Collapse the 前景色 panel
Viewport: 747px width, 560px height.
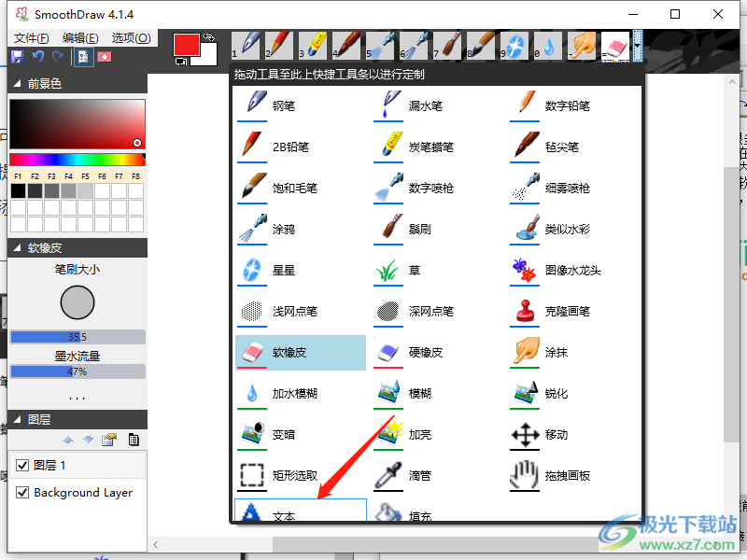coord(17,84)
